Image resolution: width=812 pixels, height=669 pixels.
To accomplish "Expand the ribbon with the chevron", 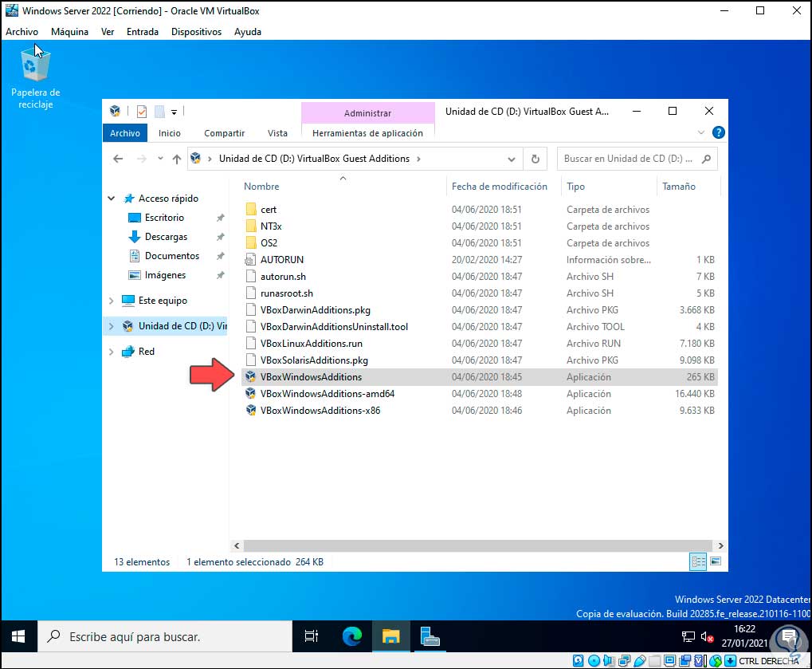I will pyautogui.click(x=701, y=132).
